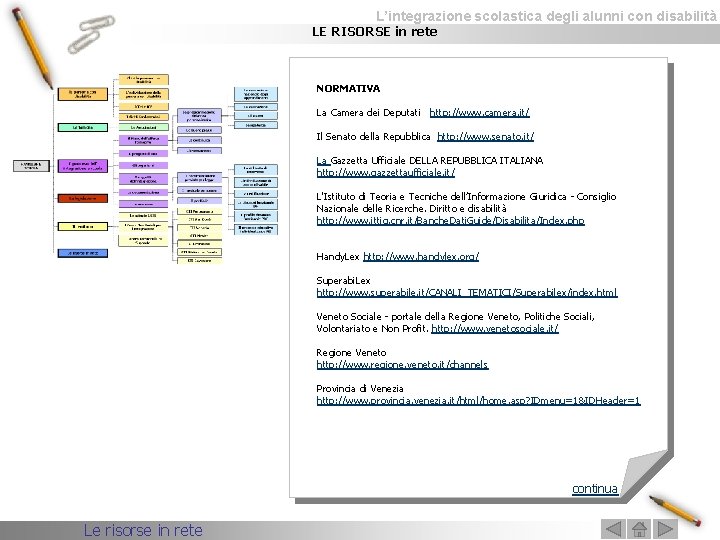This screenshot has height=540, width=720.
Task: Select the dark orange first-level map node
Action: (x=83, y=94)
